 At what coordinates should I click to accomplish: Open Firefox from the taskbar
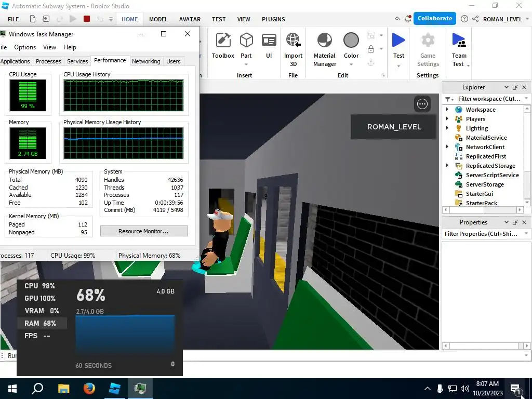[x=89, y=389]
